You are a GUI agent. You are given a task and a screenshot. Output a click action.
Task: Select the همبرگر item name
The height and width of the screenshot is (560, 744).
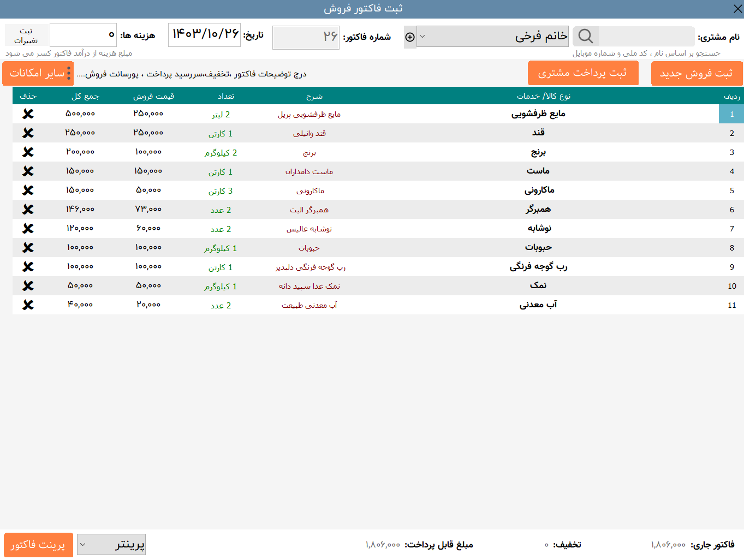(x=538, y=210)
